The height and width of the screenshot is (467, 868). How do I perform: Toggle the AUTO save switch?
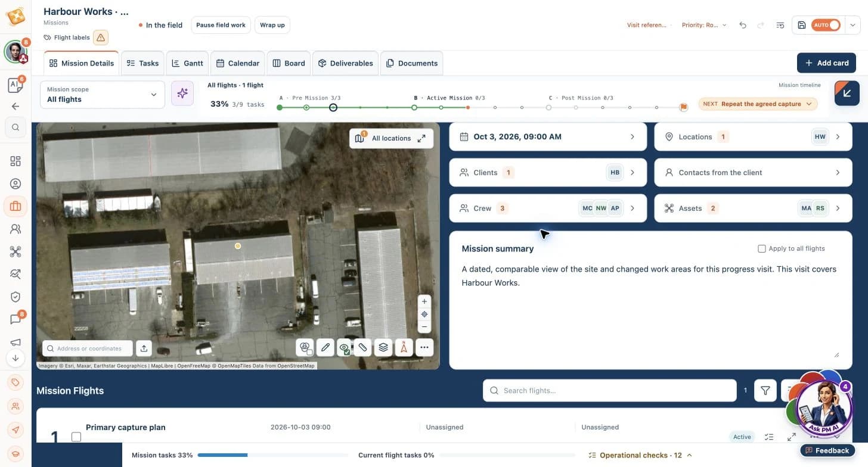(x=826, y=25)
